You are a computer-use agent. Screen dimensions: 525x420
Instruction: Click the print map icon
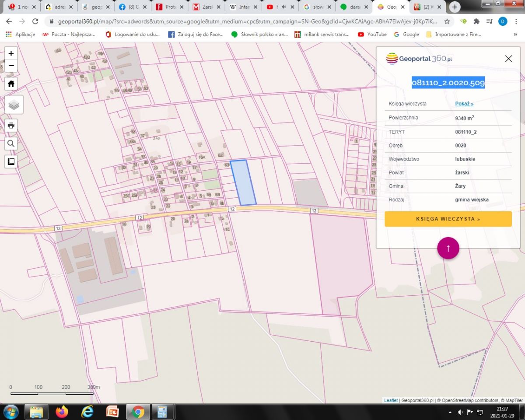[11, 125]
